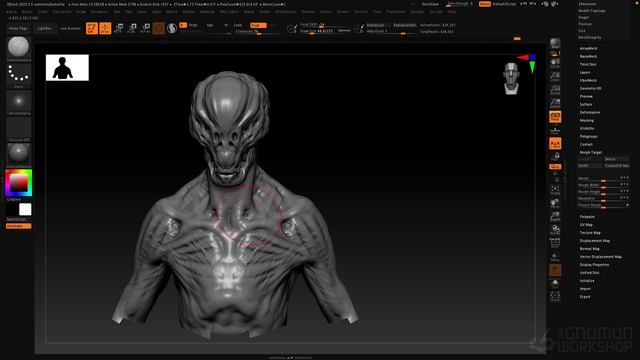
Task: Click the Xpose icon on right shelf
Action: click(x=555, y=296)
